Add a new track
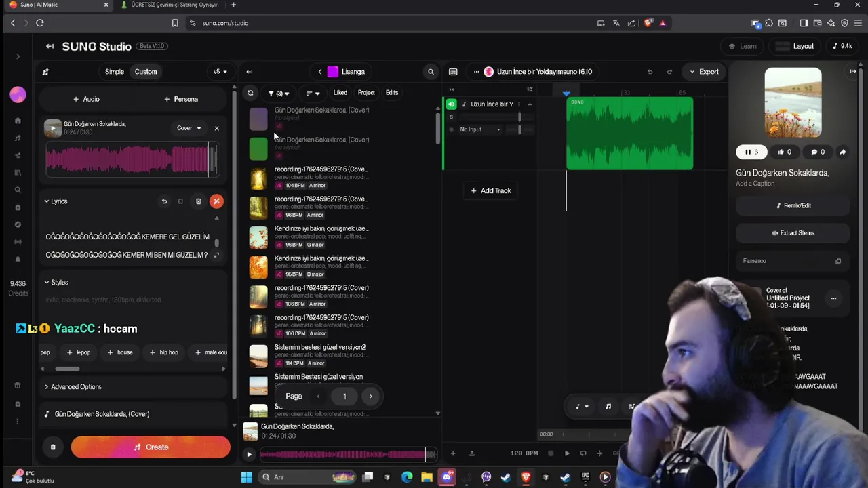 click(491, 190)
